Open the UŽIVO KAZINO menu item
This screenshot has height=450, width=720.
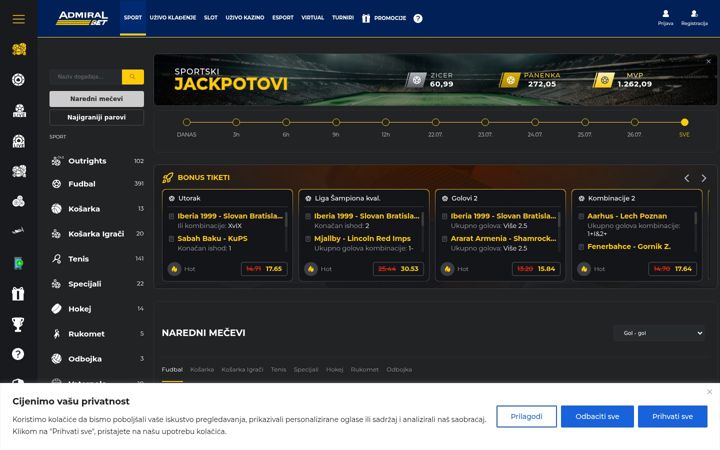tap(245, 17)
